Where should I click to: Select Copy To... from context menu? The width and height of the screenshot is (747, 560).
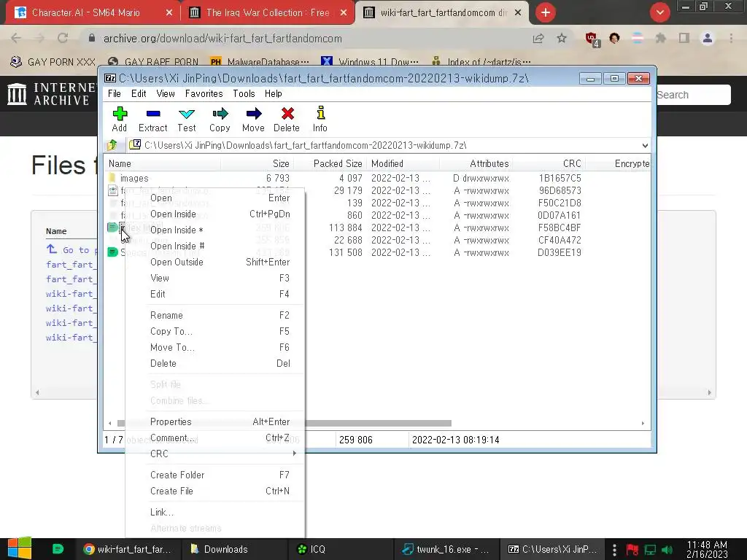214,332
